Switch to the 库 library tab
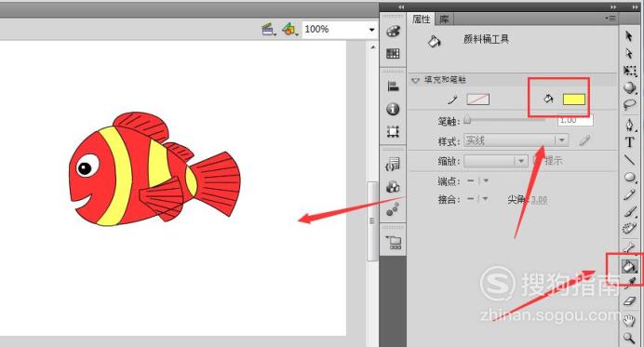 point(444,19)
